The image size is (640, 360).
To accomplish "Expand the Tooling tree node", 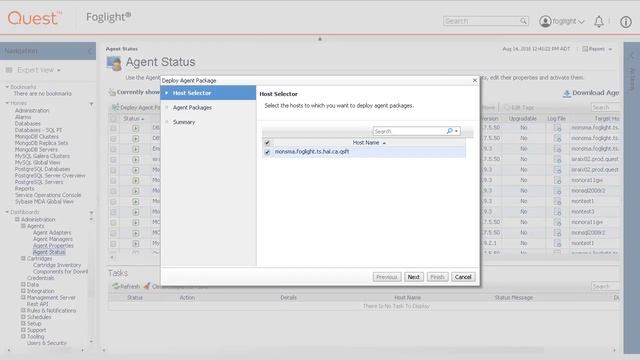I will click(23, 336).
